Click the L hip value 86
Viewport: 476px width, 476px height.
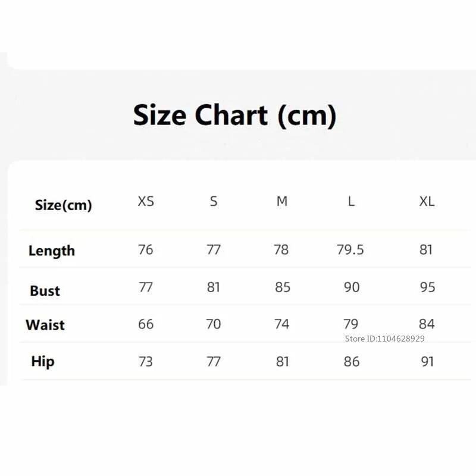(352, 362)
